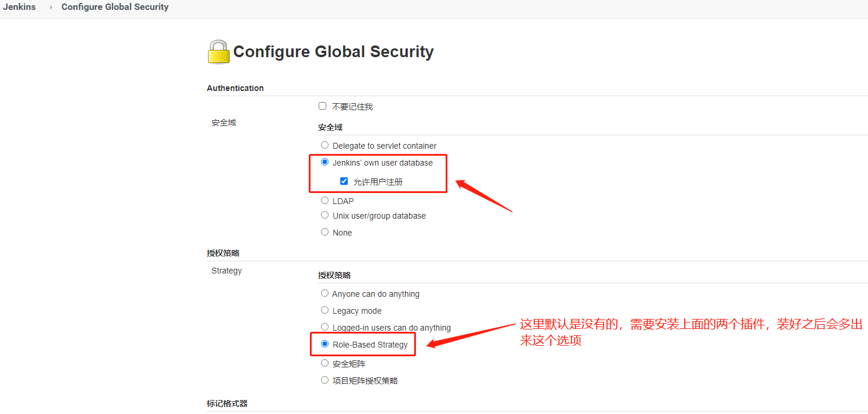The width and height of the screenshot is (868, 414).
Task: Select Jenkins' own user database option
Action: pyautogui.click(x=325, y=162)
